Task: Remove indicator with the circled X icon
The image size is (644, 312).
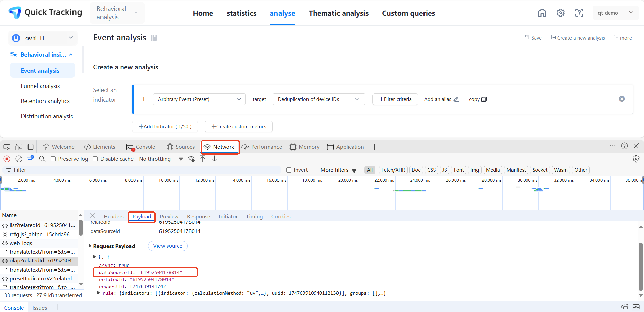Action: tap(622, 99)
